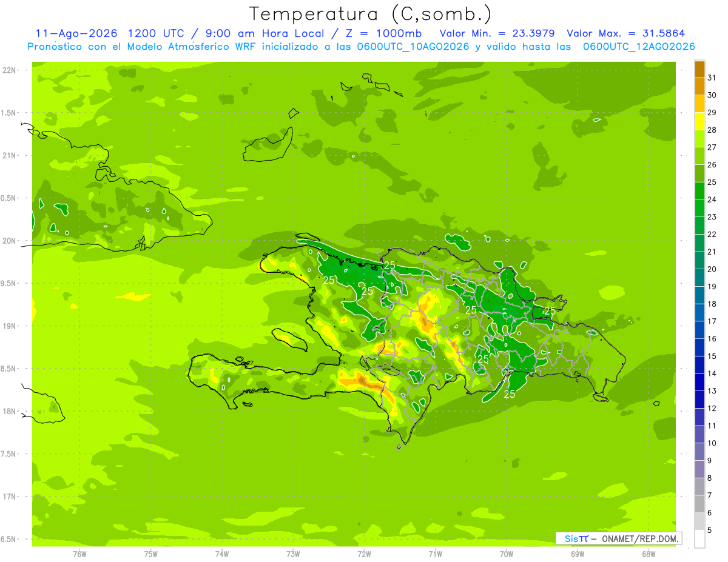The image size is (728, 562).
Task: Click the '22N' latitude label
Action: 10,70
